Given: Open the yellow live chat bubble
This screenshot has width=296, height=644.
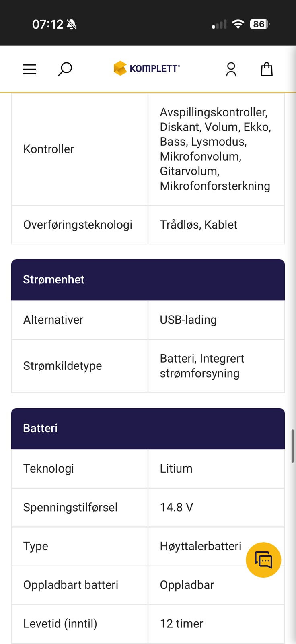Looking at the screenshot, I should point(263,560).
